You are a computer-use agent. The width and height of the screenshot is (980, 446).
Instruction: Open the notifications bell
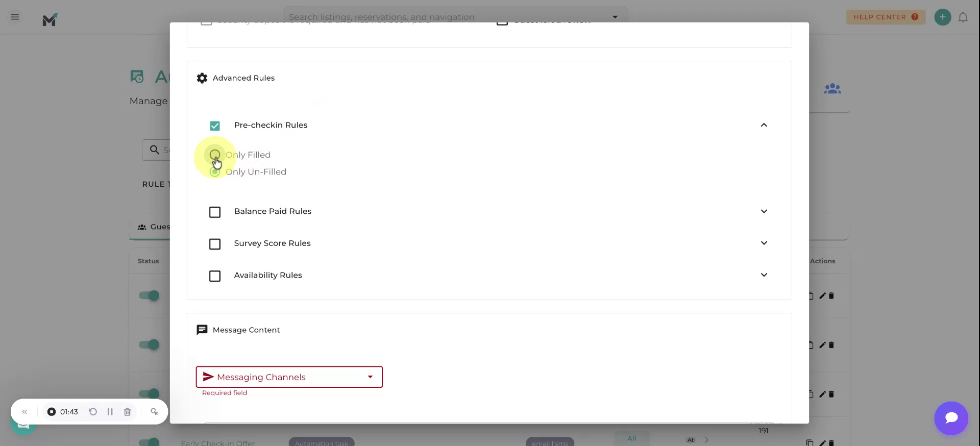963,17
